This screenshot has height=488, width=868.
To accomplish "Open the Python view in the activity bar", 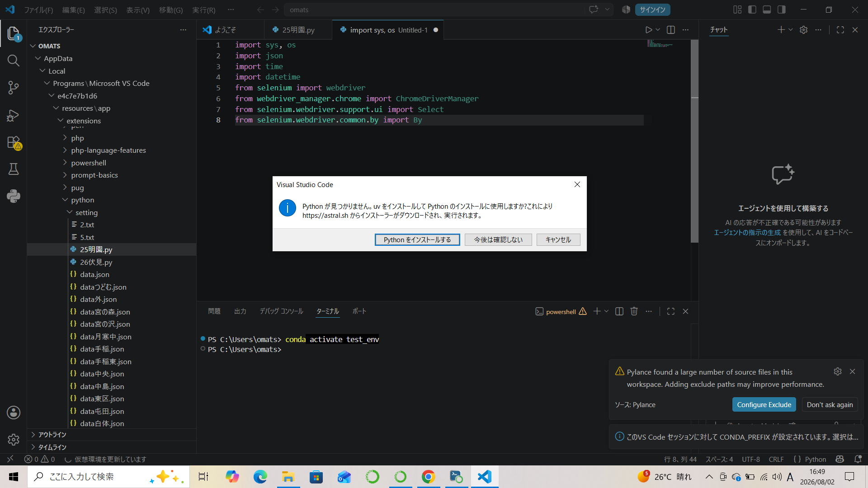I will [14, 196].
